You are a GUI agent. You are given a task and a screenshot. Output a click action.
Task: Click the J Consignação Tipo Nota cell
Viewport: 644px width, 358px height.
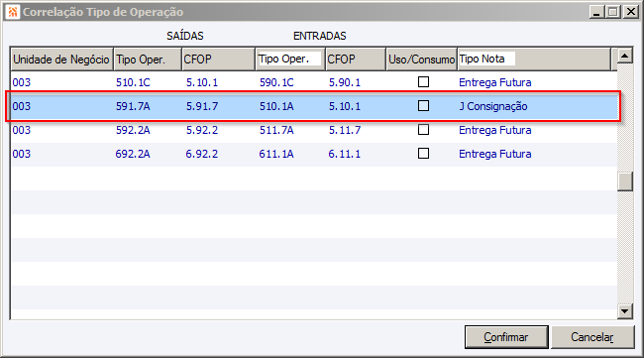point(492,106)
